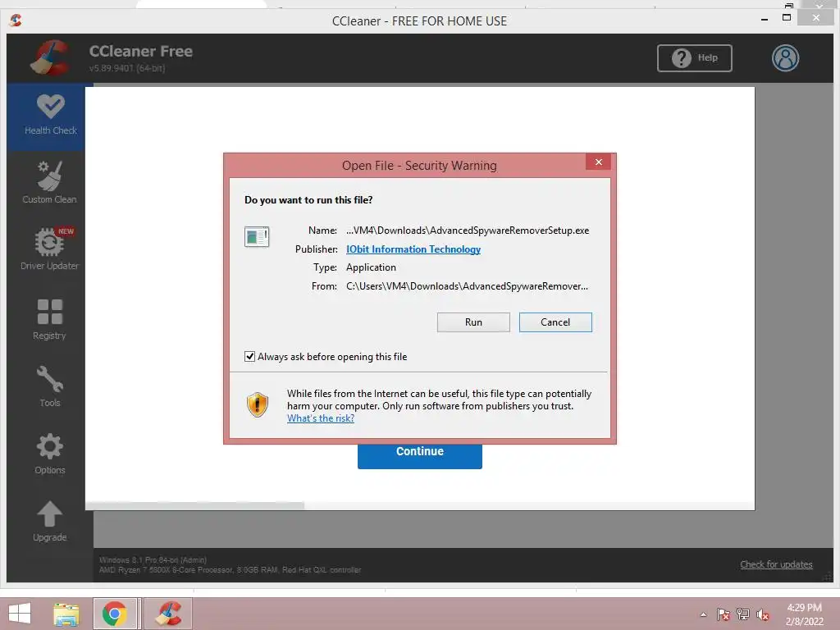
Task: Open Action Center flag tray icon
Action: click(724, 614)
